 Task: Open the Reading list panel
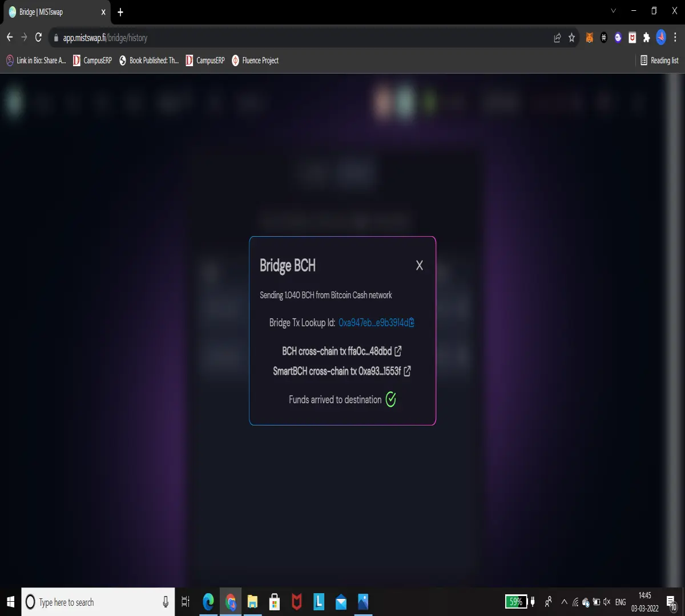pos(660,60)
